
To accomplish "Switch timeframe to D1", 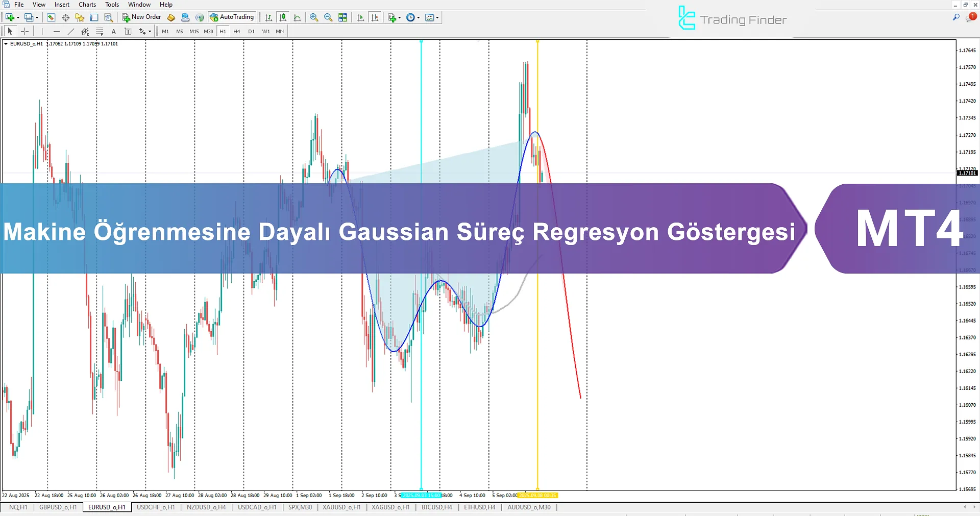I will point(251,31).
